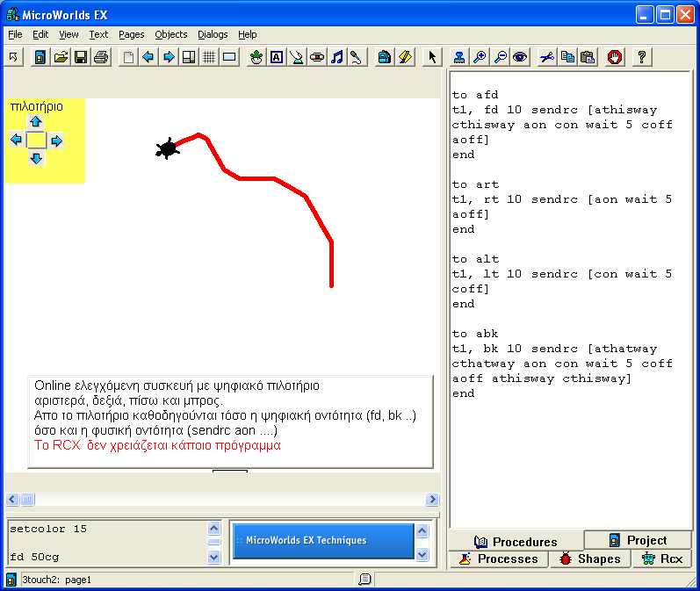This screenshot has height=591, width=700.
Task: Open the melody editor music note icon
Action: 337,57
